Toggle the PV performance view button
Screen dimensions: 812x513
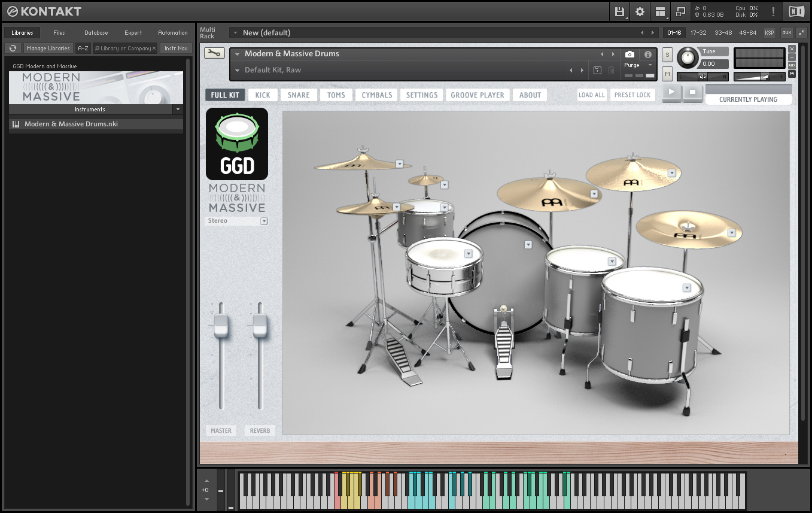click(792, 74)
